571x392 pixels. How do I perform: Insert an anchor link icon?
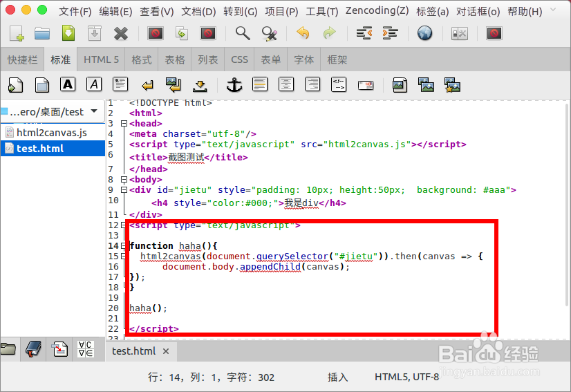(234, 85)
